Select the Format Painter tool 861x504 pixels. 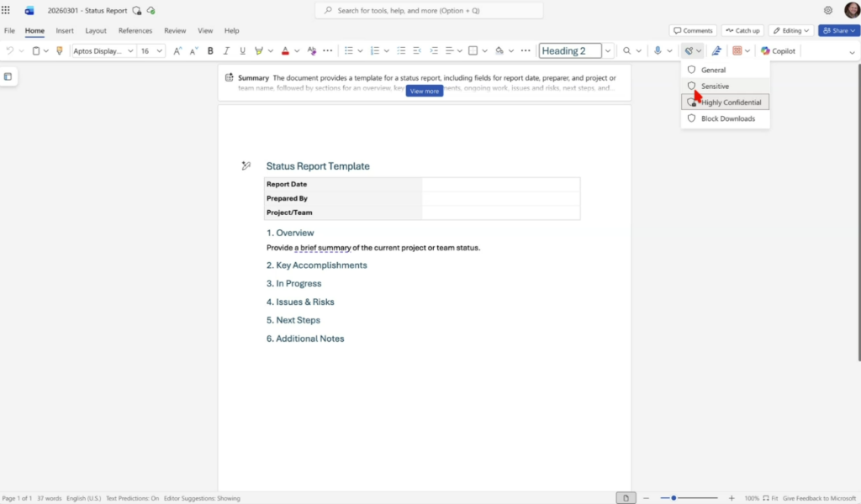[x=59, y=51]
